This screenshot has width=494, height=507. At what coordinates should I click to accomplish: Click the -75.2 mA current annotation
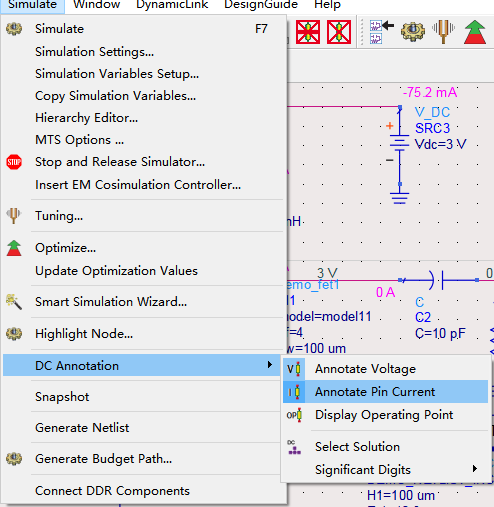[x=430, y=92]
